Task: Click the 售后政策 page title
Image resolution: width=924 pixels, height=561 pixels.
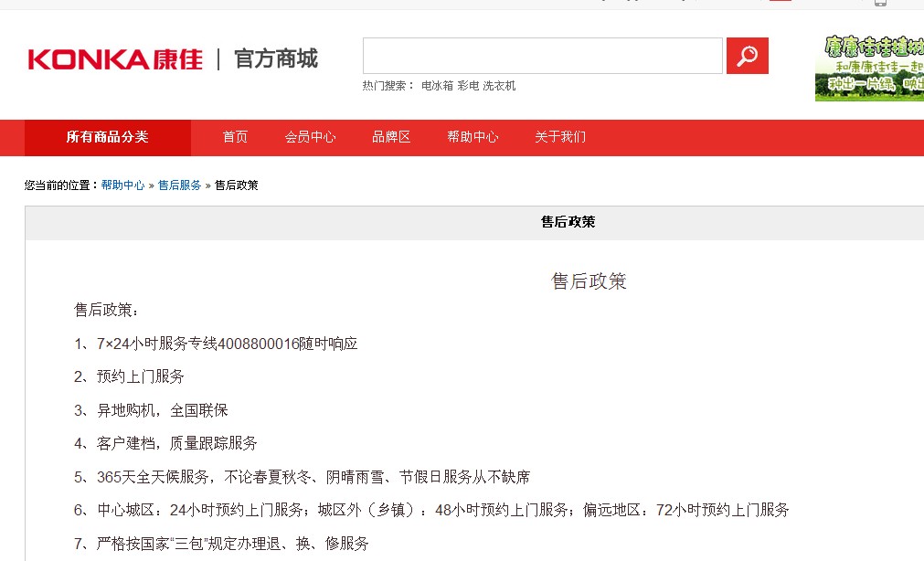Action: coord(589,281)
